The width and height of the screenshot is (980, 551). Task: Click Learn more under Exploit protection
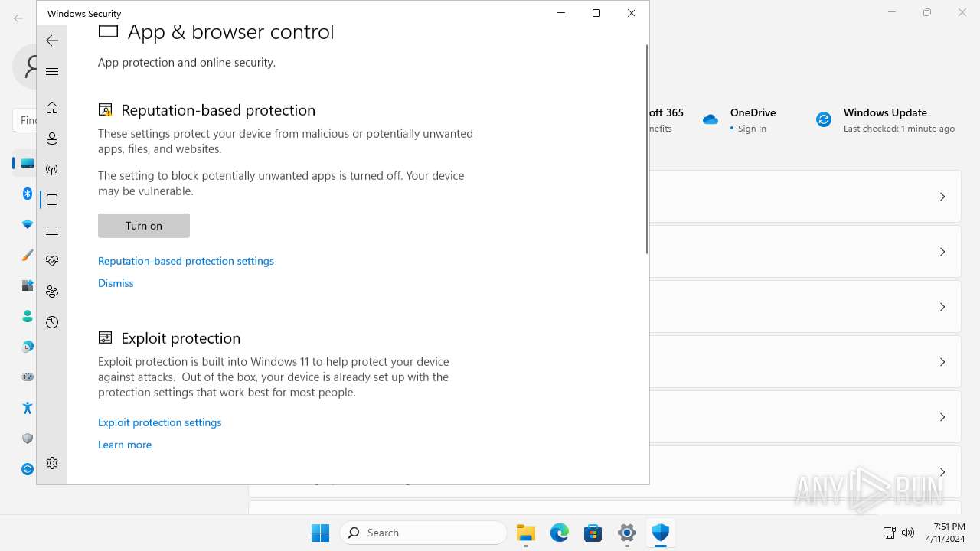coord(125,445)
